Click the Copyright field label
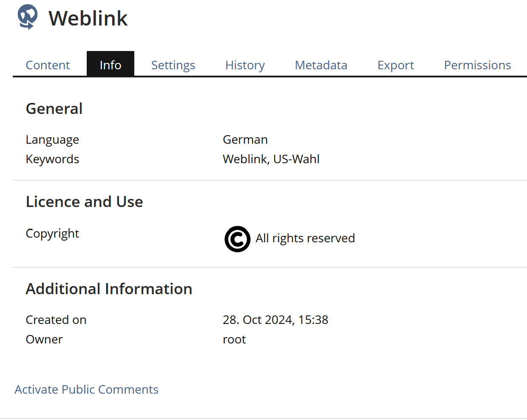This screenshot has height=420, width=527. (x=52, y=233)
